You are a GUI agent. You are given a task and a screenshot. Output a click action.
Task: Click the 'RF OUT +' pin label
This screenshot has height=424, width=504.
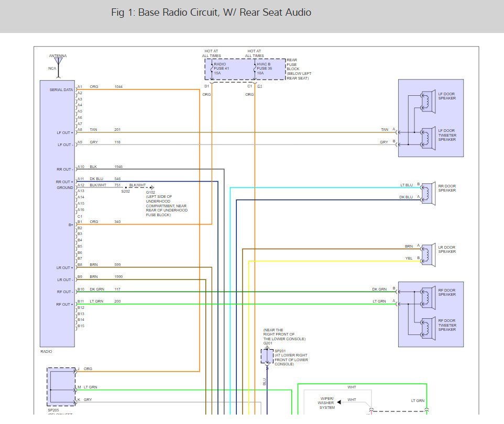coord(64,304)
